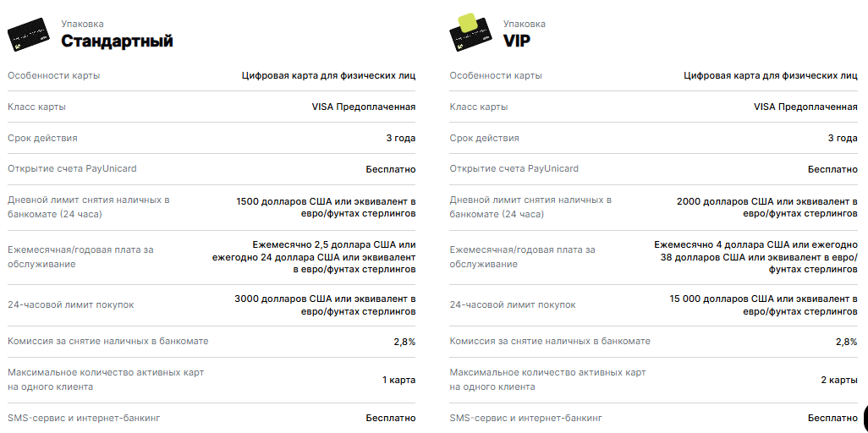Click VIP 'Срок действия' 3 года value
The image size is (868, 433).
click(x=843, y=138)
